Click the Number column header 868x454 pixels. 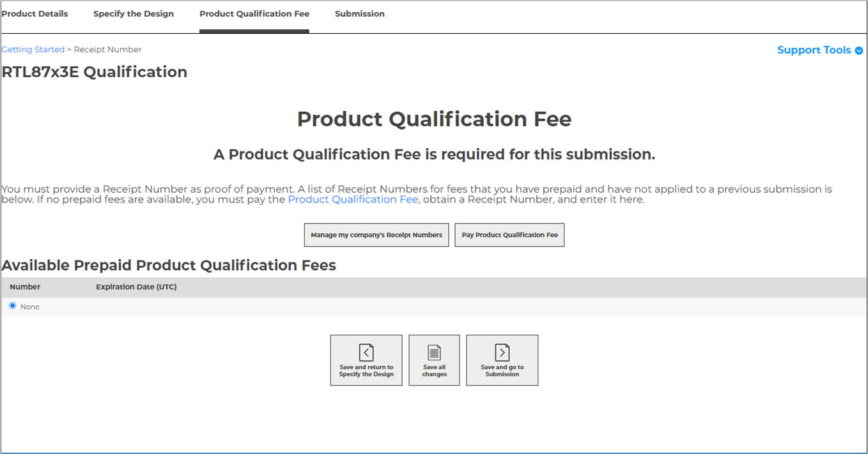25,287
